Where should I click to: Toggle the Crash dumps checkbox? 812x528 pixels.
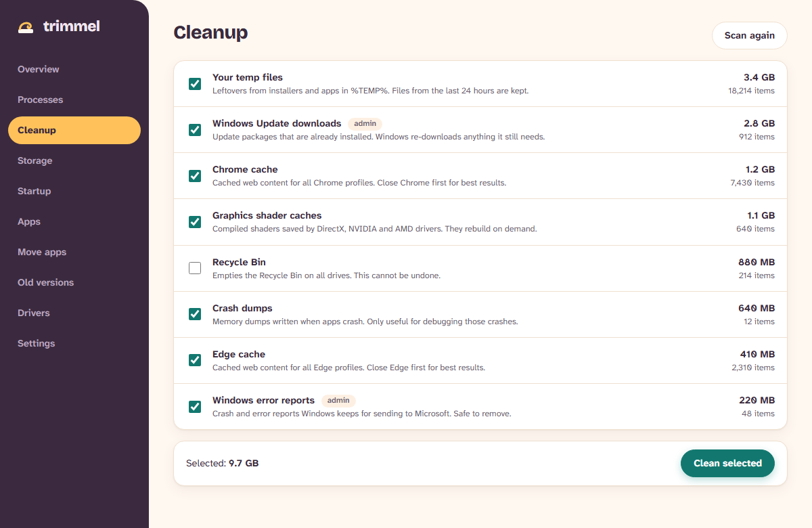coord(195,314)
